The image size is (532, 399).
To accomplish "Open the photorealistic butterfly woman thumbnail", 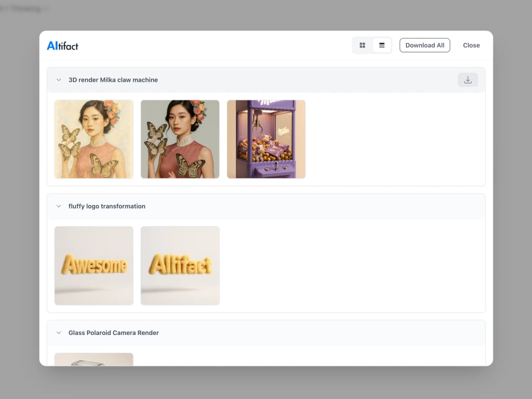I will click(180, 139).
